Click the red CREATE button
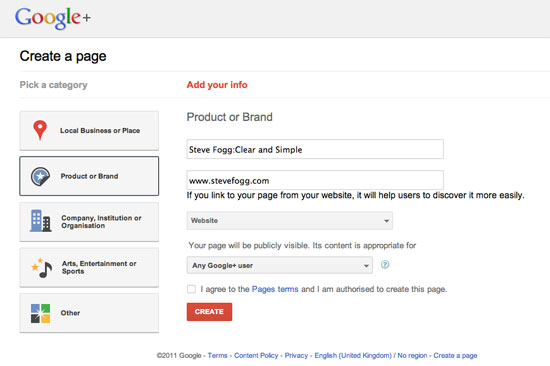550x366 pixels. click(209, 312)
